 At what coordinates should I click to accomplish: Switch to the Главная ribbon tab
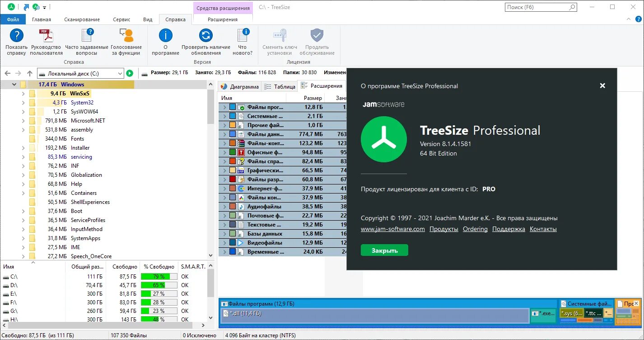click(x=42, y=19)
